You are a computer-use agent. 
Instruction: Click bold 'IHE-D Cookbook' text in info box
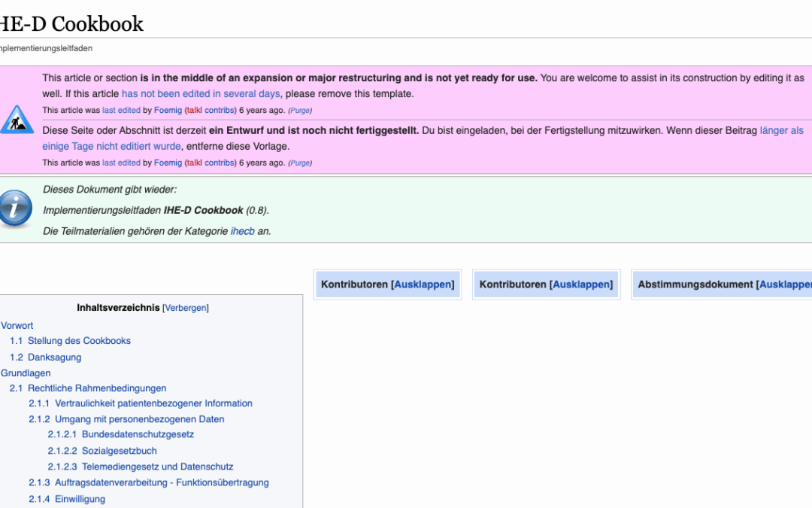pos(203,211)
